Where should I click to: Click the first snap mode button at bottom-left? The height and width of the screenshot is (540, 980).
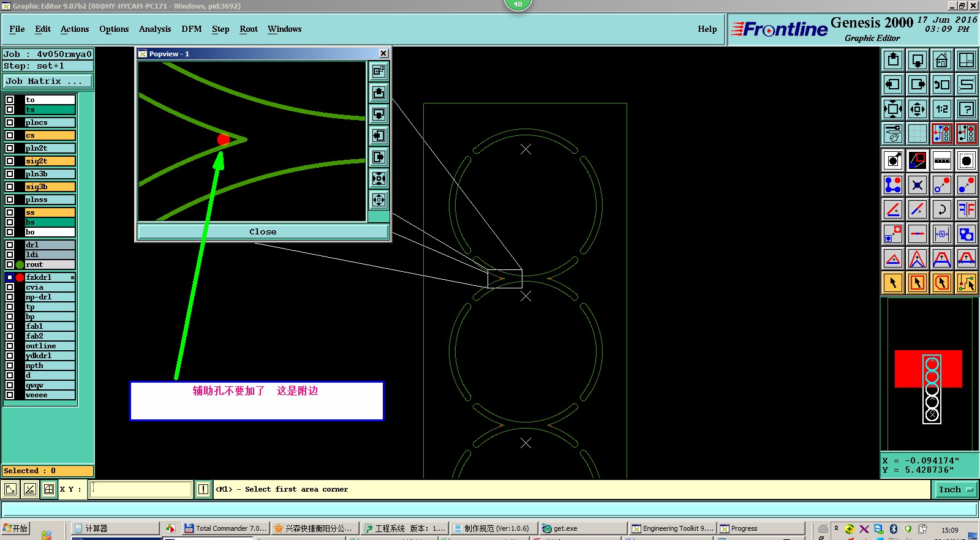(11, 489)
